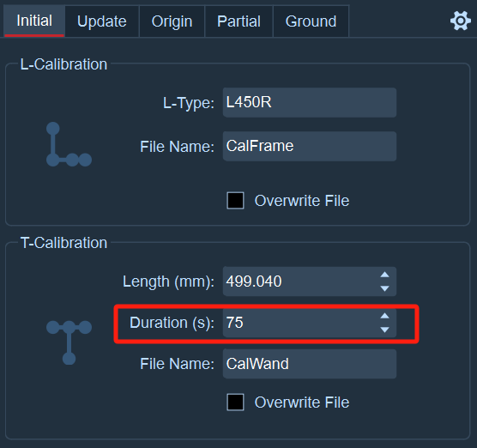This screenshot has width=477, height=448.
Task: Increase Duration (s) using the up arrow
Action: 385,316
